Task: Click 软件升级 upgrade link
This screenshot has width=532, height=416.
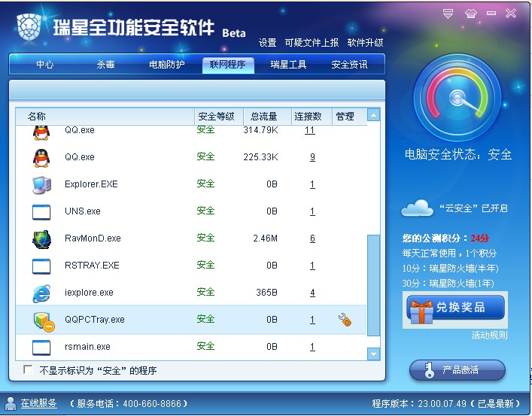Action: tap(365, 43)
